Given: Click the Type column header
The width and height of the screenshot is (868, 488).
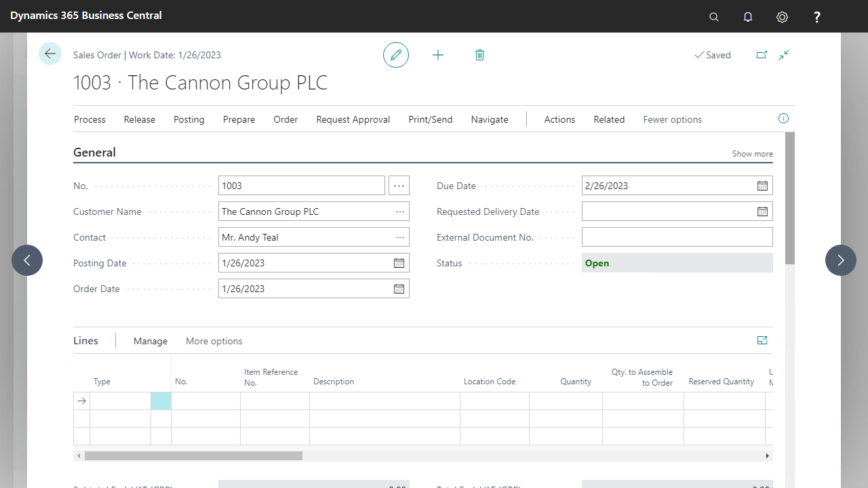Looking at the screenshot, I should (102, 382).
